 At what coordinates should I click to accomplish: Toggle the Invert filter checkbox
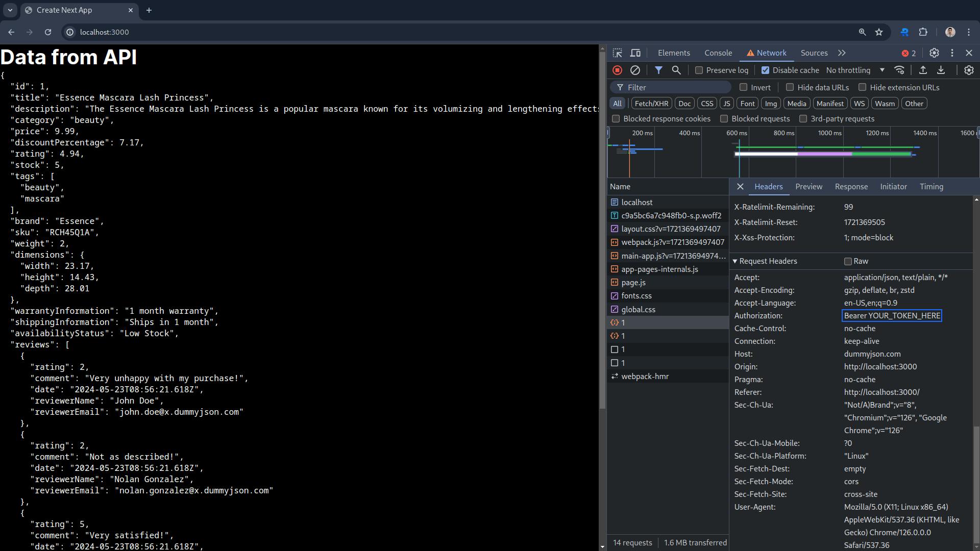tap(743, 87)
